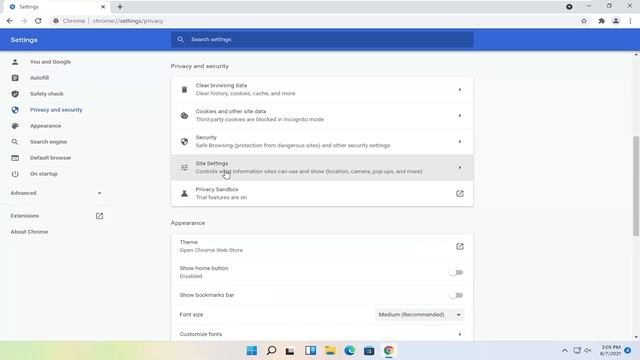Click Privacy Sandbox external link icon
The height and width of the screenshot is (360, 640).
[x=460, y=193]
